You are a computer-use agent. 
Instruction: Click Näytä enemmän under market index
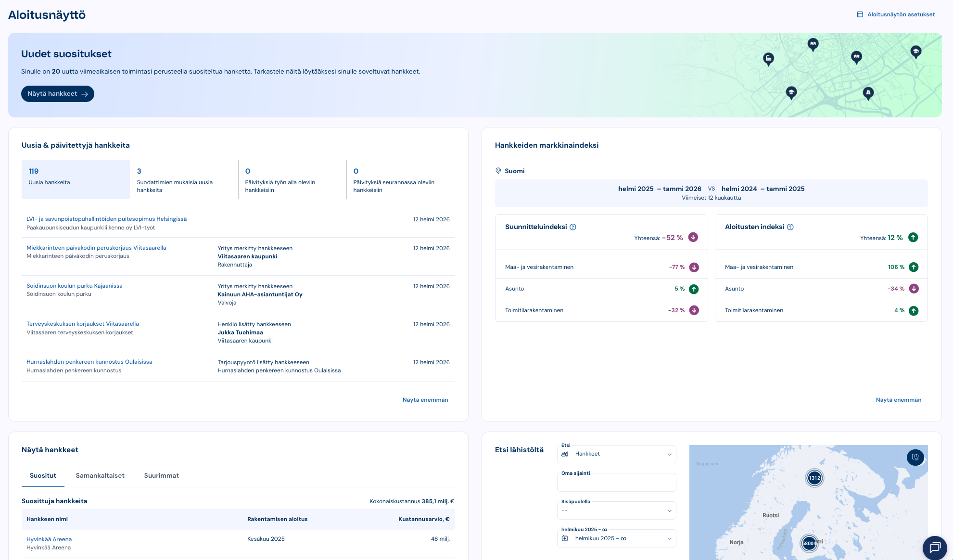898,400
